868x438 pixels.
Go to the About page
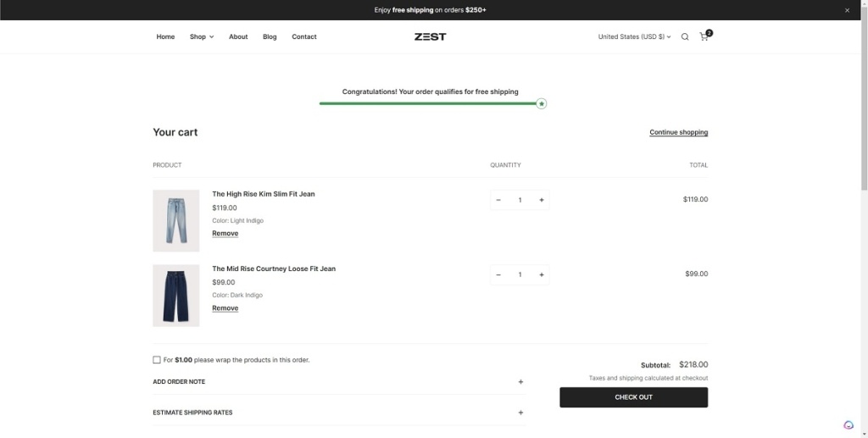pos(238,36)
